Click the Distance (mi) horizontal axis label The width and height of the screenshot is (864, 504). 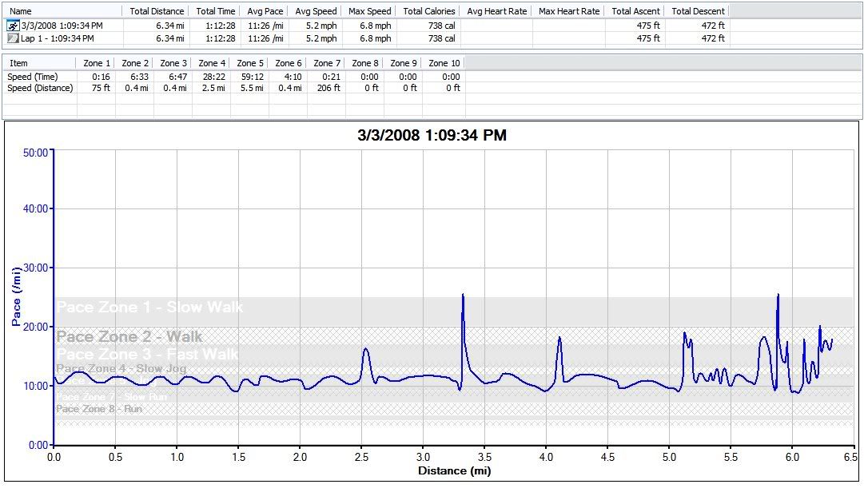pyautogui.click(x=454, y=470)
